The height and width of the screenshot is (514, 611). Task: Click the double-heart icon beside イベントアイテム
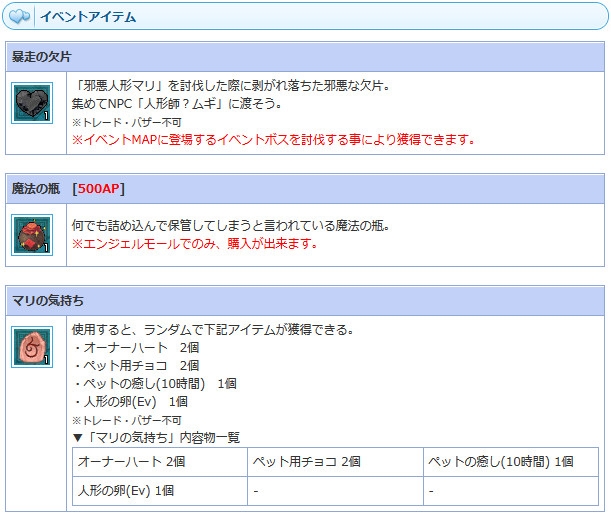pyautogui.click(x=19, y=17)
